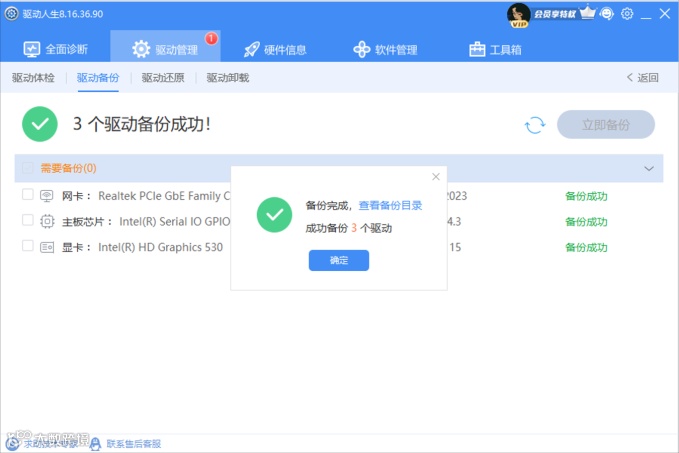Collapse the 需要备份 section chevron

(x=649, y=168)
